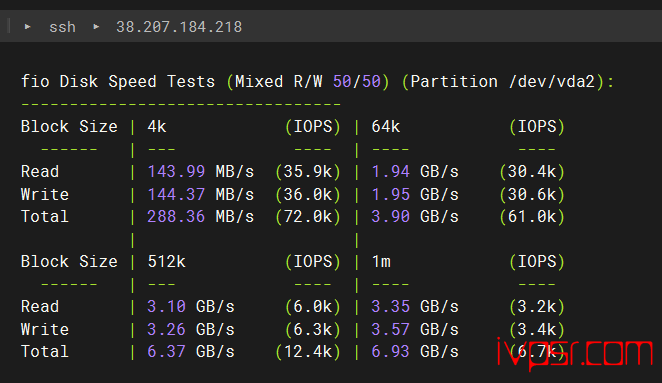This screenshot has height=383, width=662.
Task: Click the 4k read speed 143.99
Action: [176, 171]
